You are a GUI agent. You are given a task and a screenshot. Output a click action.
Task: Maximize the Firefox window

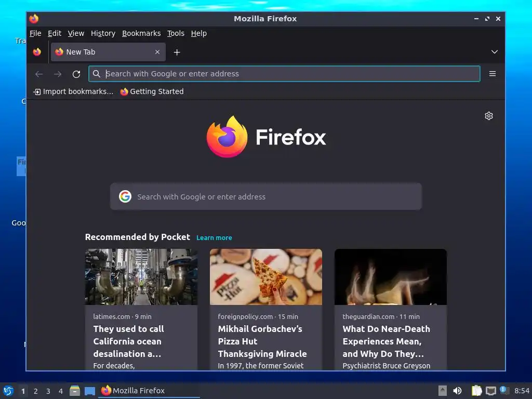click(x=487, y=19)
